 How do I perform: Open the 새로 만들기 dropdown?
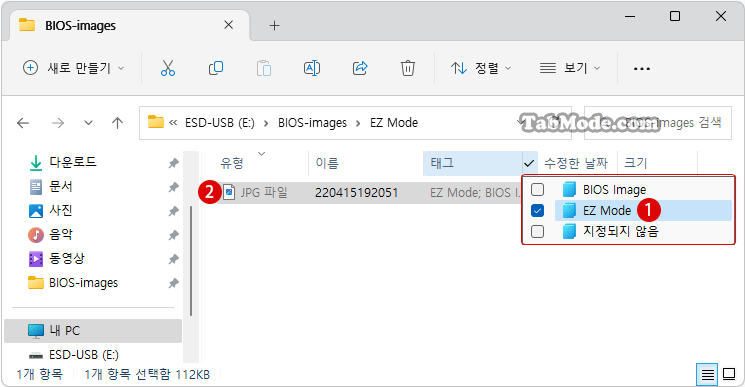point(74,68)
